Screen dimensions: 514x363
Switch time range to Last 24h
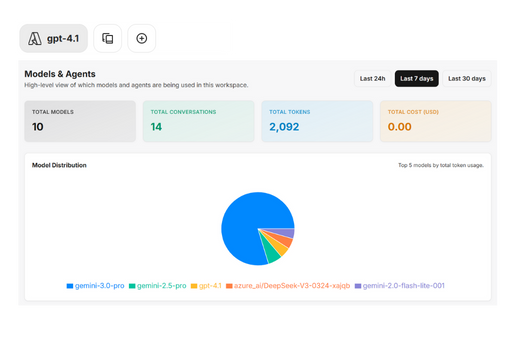(372, 79)
